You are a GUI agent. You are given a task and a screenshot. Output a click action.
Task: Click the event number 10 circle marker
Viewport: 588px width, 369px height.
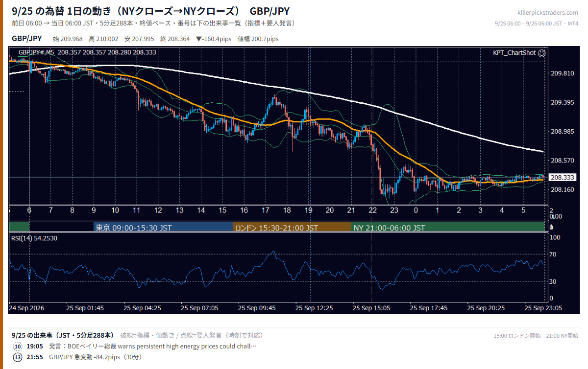tap(18, 346)
